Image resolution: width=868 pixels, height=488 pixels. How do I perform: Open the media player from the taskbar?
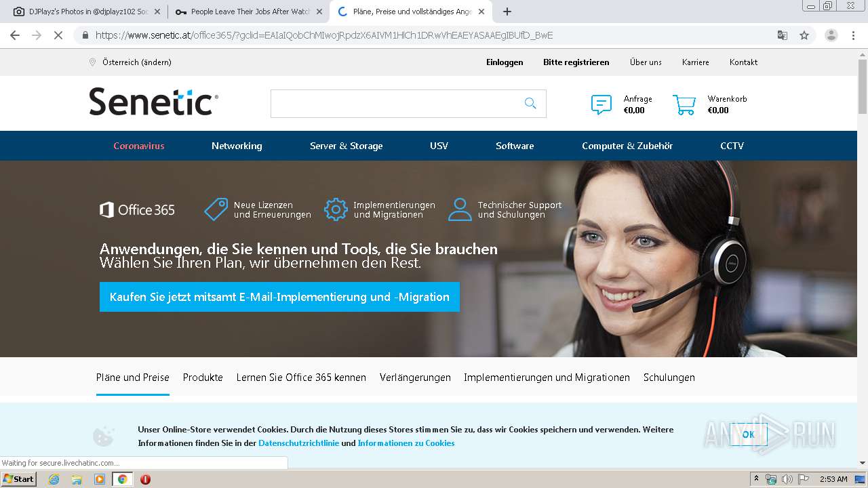click(x=100, y=479)
